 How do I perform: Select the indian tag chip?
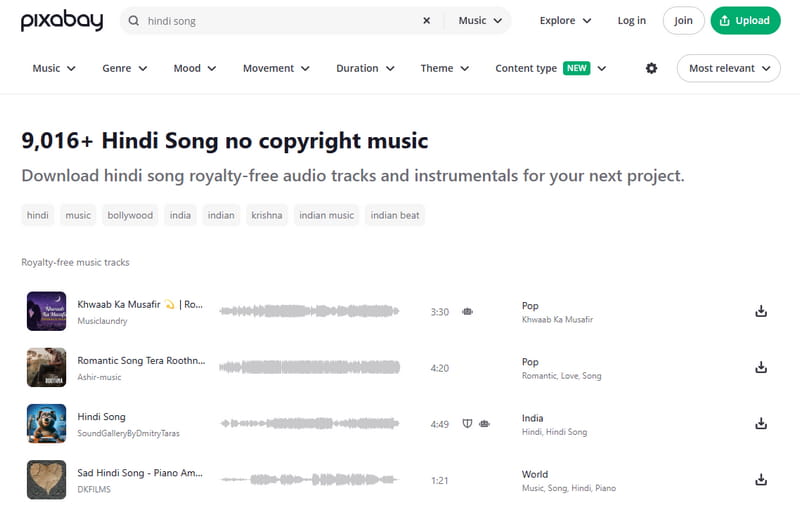221,215
